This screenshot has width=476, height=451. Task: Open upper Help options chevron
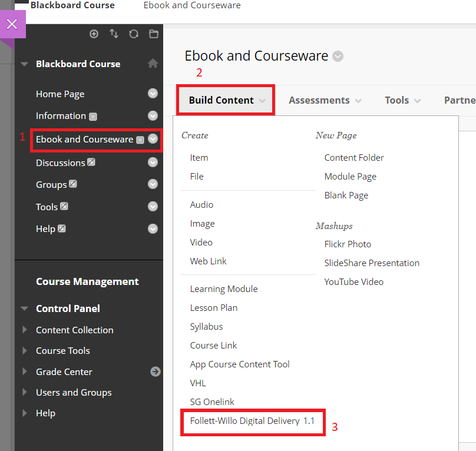pyautogui.click(x=153, y=229)
